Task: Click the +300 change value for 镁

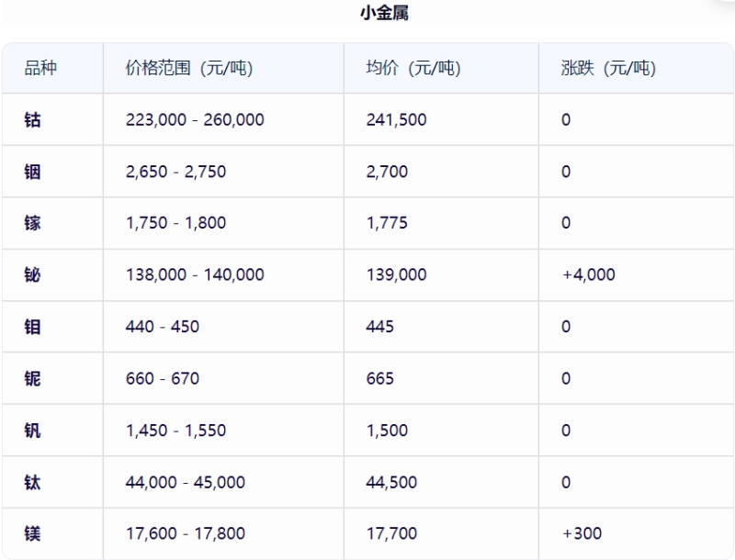Action: 582,533
